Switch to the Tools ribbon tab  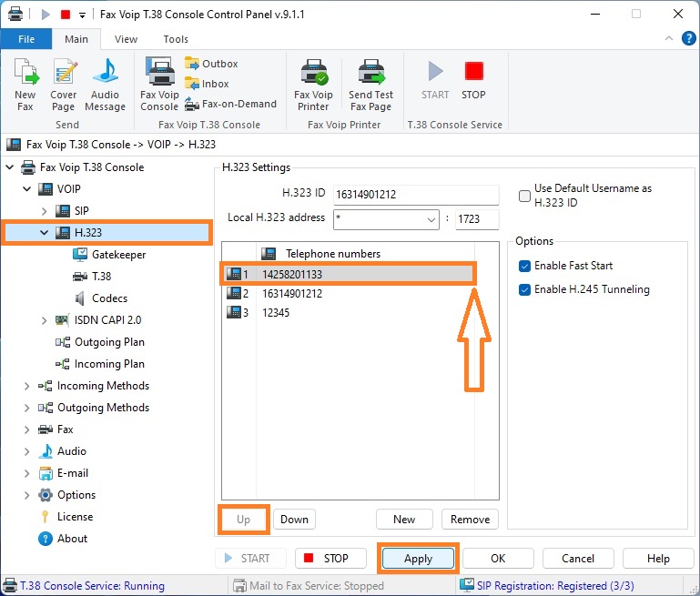click(176, 39)
